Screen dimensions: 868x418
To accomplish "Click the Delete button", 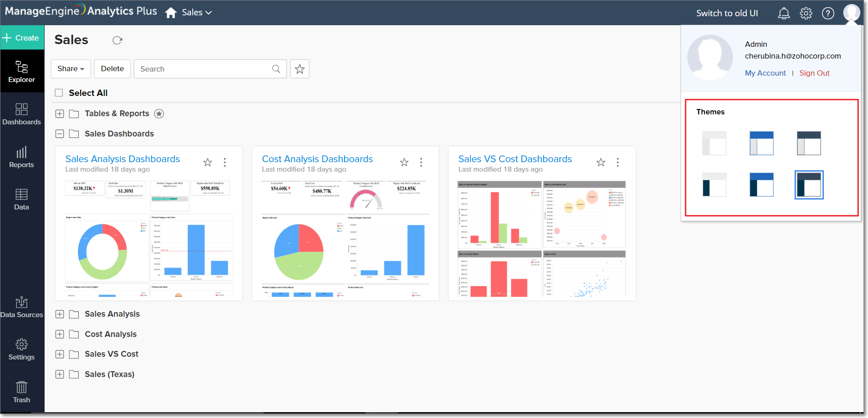I will [113, 69].
